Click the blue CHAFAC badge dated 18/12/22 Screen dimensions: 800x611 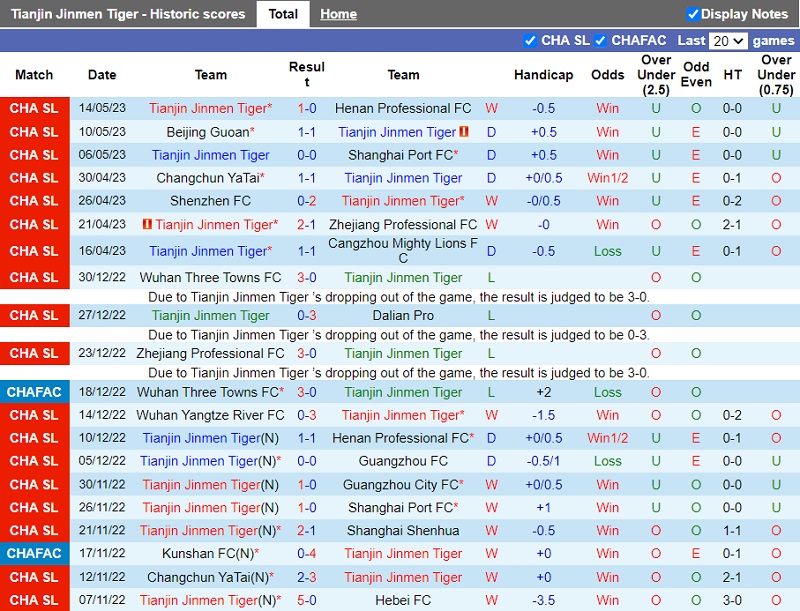pyautogui.click(x=35, y=392)
